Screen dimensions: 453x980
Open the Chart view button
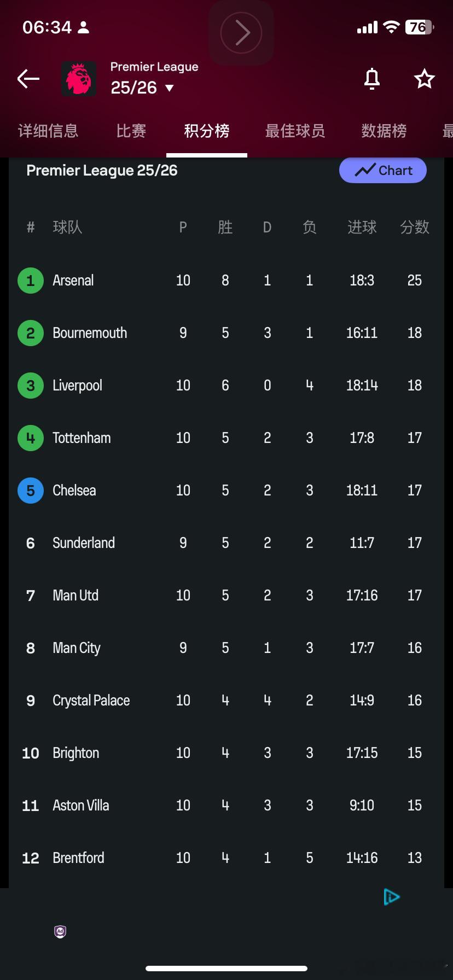coord(383,171)
